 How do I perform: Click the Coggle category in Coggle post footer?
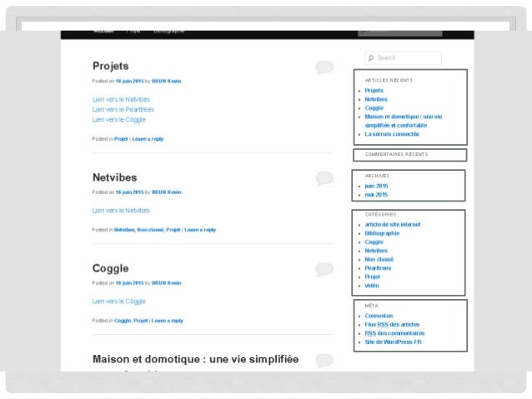click(123, 321)
